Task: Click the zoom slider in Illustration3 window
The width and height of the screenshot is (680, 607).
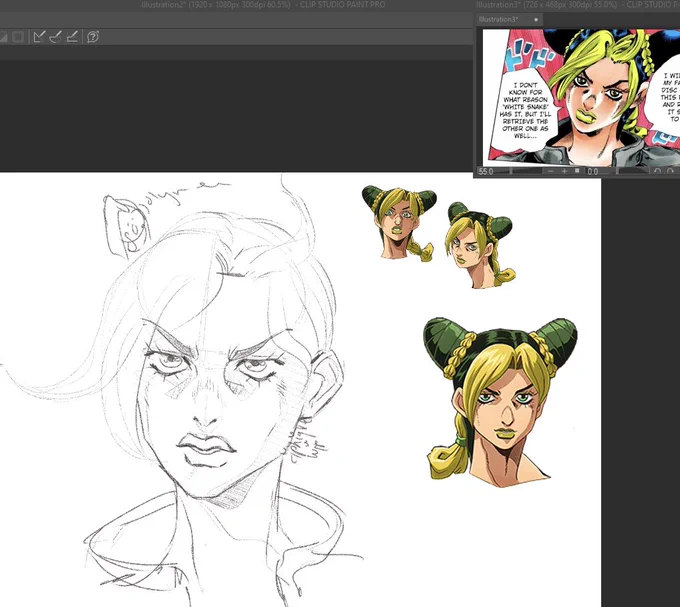Action: [520, 171]
